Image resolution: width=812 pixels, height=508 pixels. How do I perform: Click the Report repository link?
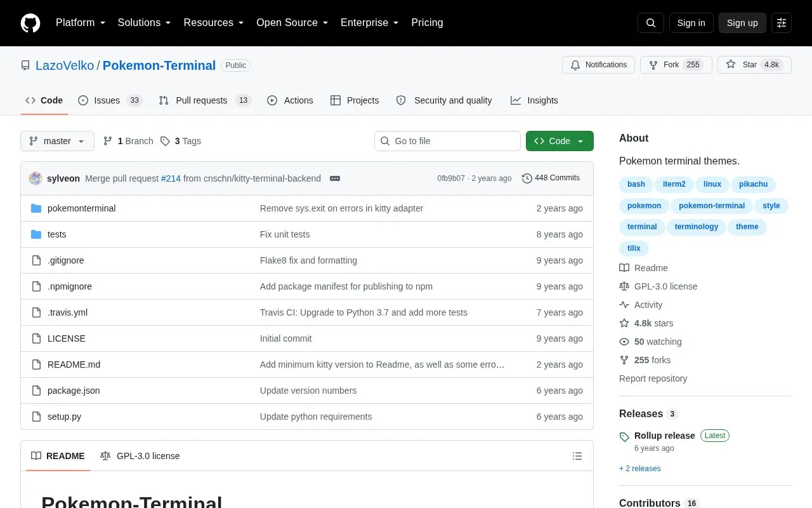tap(653, 378)
